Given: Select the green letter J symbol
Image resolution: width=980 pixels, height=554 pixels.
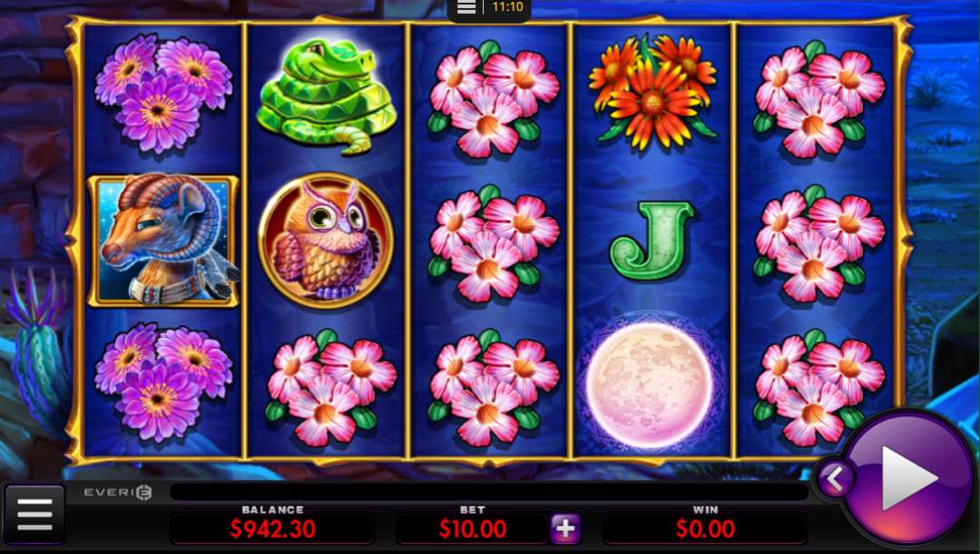Looking at the screenshot, I should point(651,240).
